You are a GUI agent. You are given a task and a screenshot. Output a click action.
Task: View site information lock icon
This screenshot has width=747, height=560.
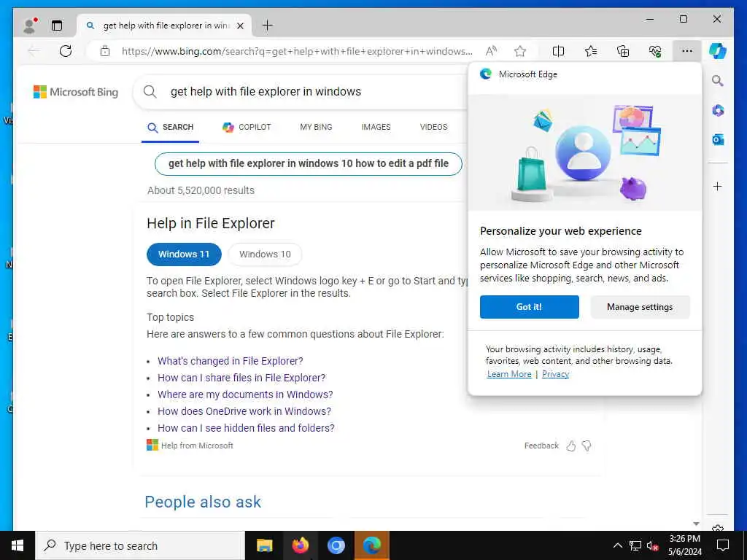click(x=105, y=51)
